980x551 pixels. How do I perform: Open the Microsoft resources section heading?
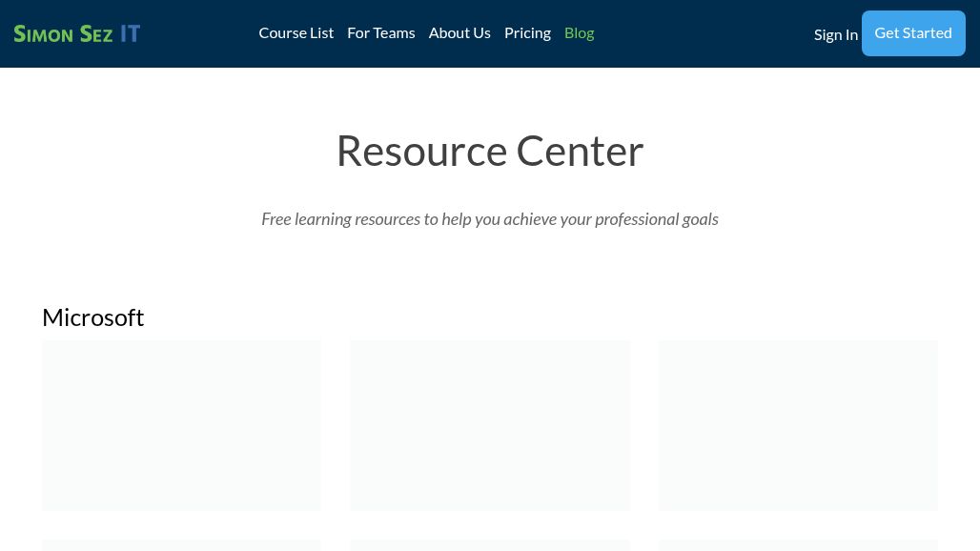click(x=92, y=316)
